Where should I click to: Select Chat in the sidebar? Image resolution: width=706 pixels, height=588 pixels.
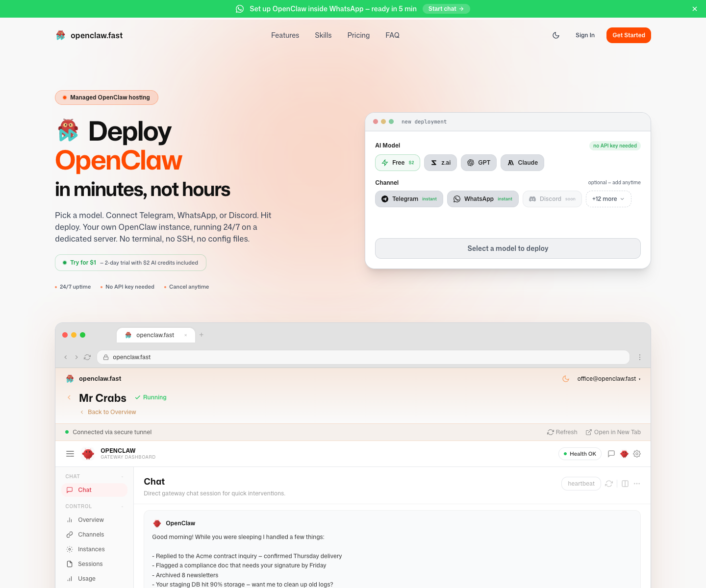tap(94, 490)
